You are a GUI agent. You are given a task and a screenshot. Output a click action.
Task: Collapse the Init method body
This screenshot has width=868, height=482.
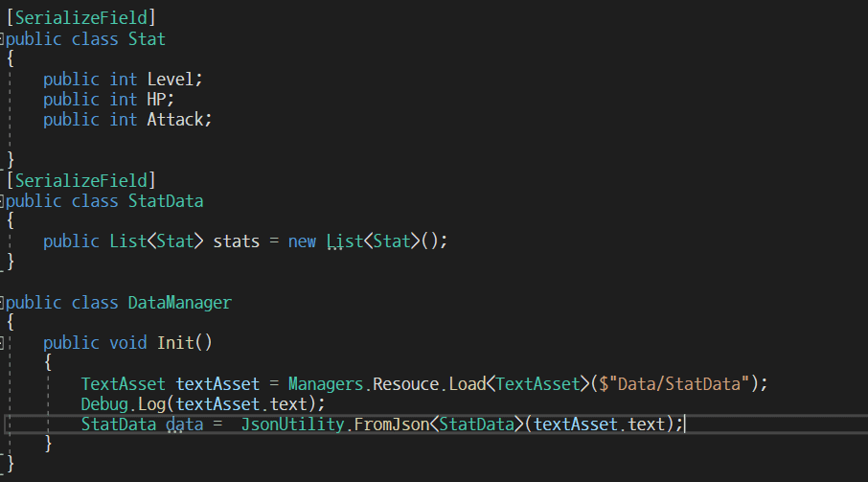click(x=4, y=343)
